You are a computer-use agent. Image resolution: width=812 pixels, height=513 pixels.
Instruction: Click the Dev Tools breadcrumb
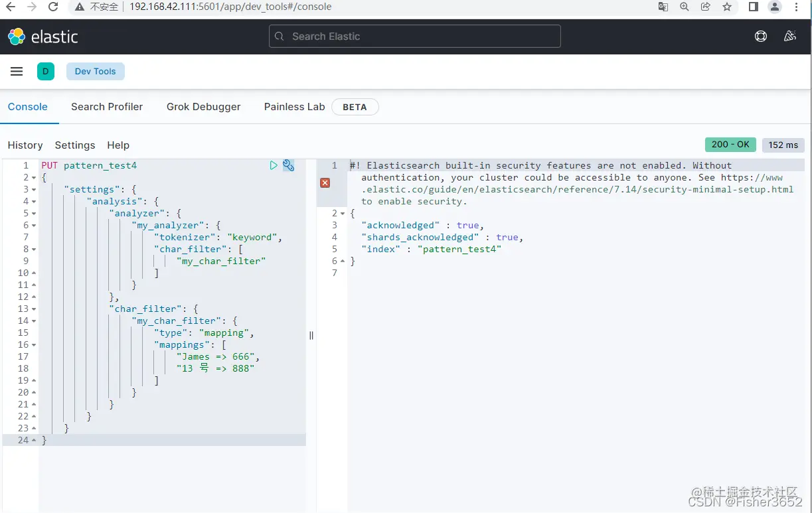[x=96, y=72]
